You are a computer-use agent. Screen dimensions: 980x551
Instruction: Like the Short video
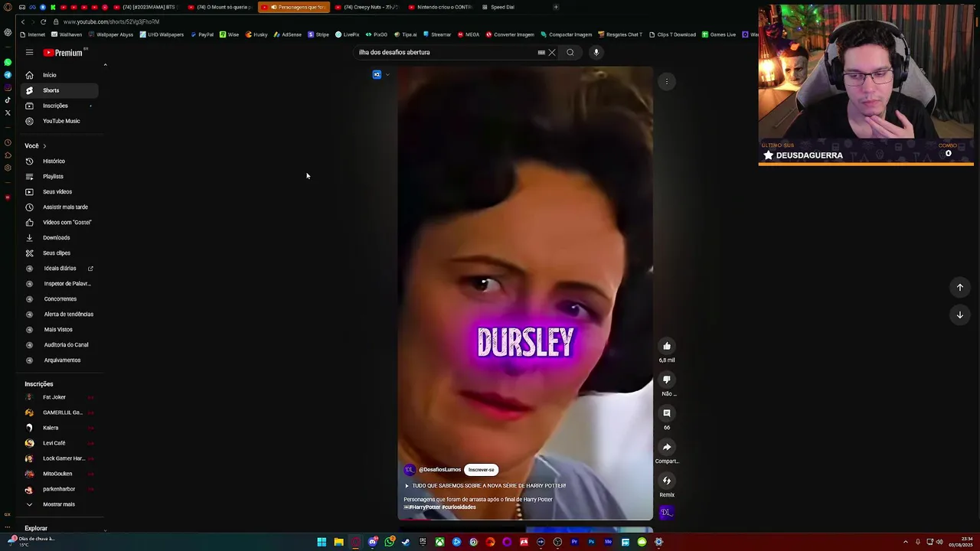tap(667, 346)
